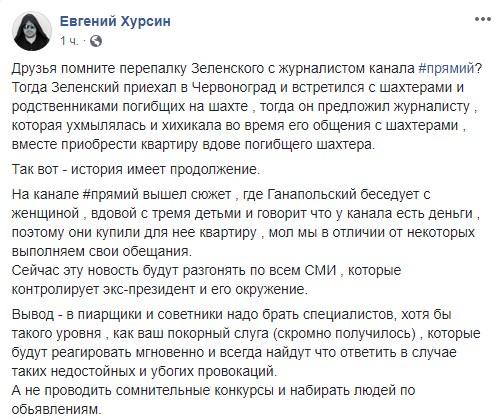499x418 pixels.
Task: Click the line beginning 'выполняем свои обещания.'
Action: click(102, 251)
